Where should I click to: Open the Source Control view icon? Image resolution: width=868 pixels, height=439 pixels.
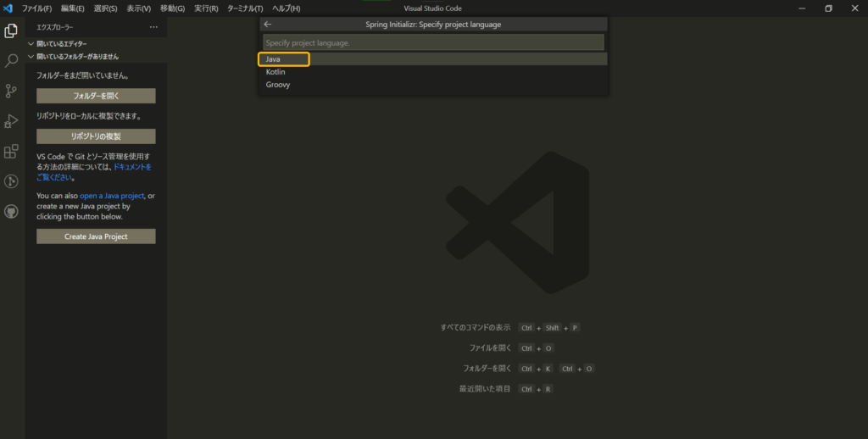[11, 91]
